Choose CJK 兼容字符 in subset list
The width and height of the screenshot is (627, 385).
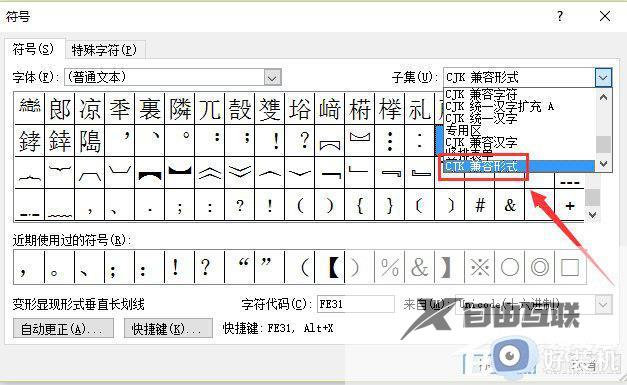coord(481,95)
